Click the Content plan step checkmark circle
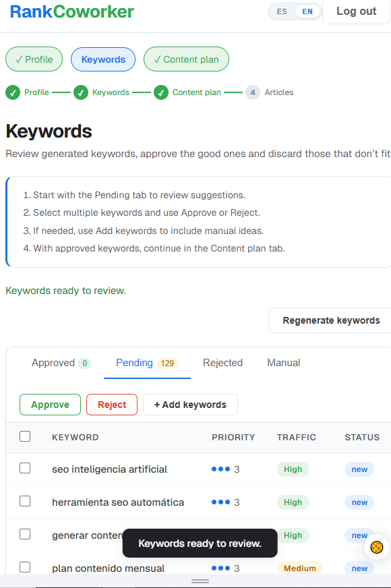Viewport: 391px width, 588px height. (161, 92)
